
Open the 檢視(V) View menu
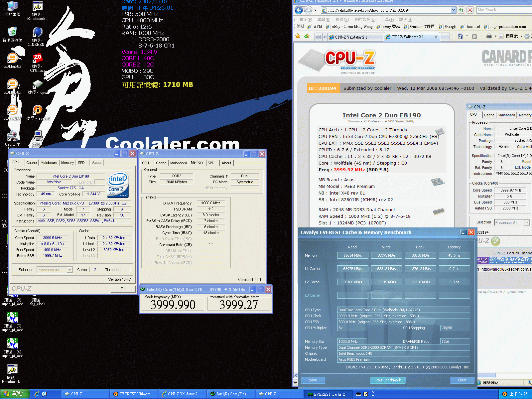tap(342, 20)
